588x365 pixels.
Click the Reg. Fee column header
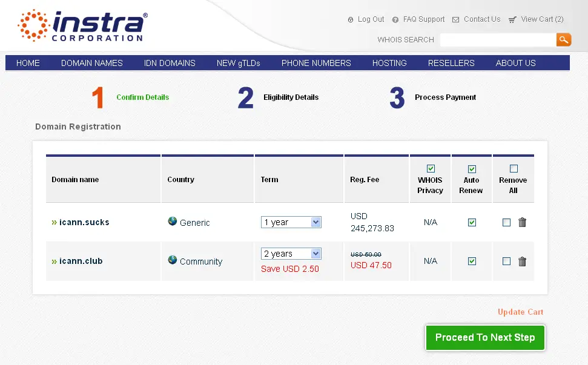click(x=365, y=180)
